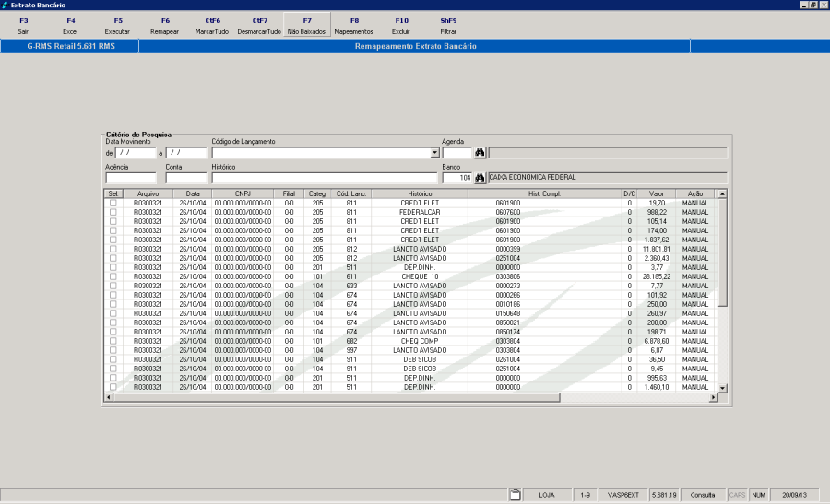Click the 5.681.19 version in status bar
This screenshot has width=830, height=504.
pyautogui.click(x=664, y=495)
